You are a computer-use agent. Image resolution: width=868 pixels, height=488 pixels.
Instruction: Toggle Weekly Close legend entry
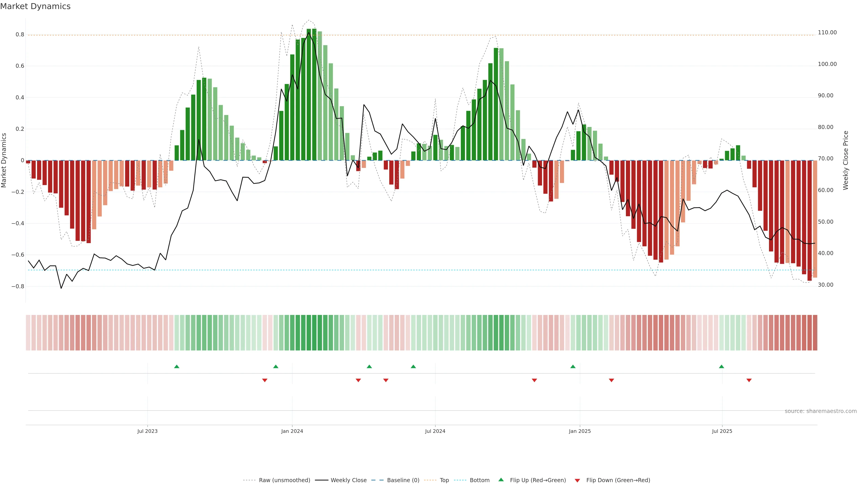tap(348, 480)
